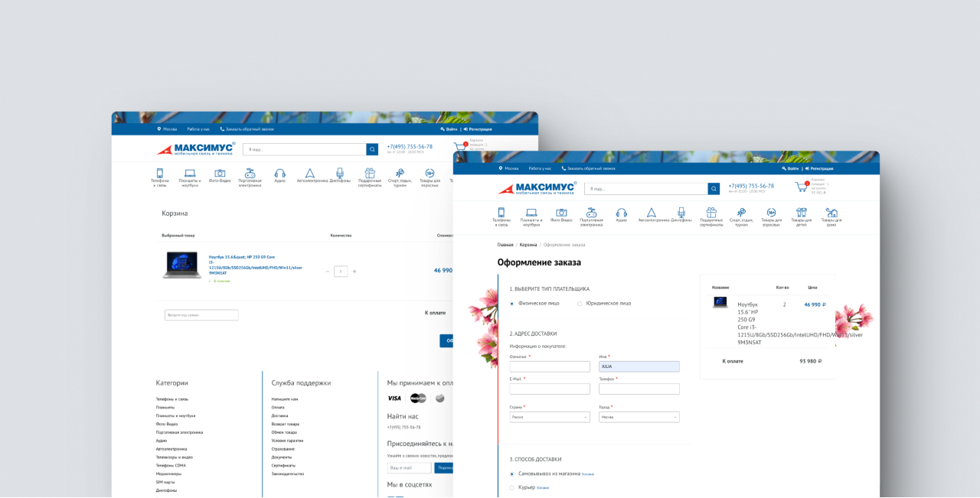Focus the E-Mail input field
The width and height of the screenshot is (980, 498).
pyautogui.click(x=550, y=389)
